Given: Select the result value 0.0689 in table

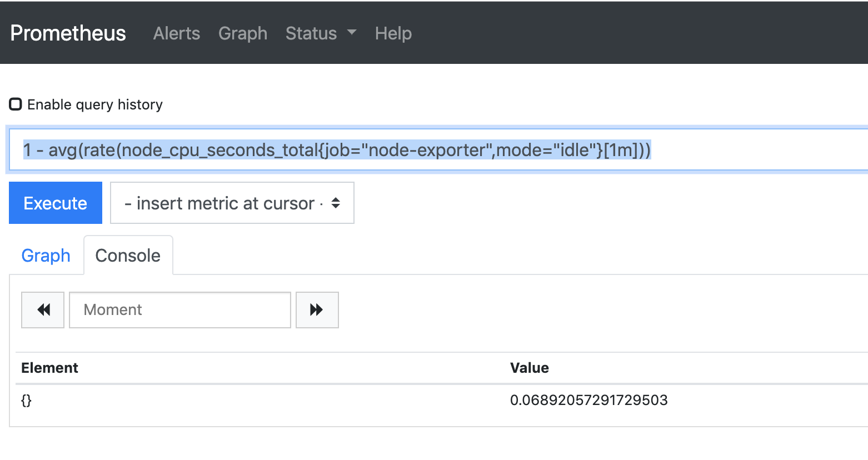Looking at the screenshot, I should (588, 400).
